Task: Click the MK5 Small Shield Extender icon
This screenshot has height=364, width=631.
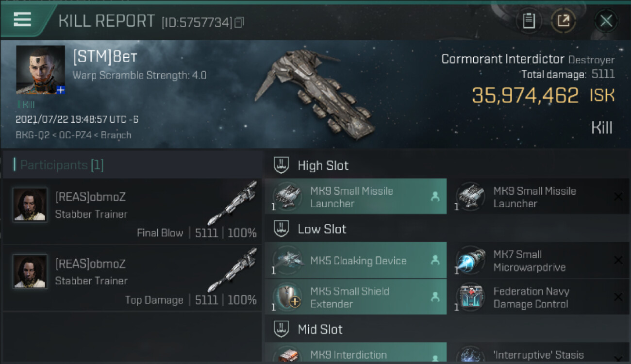Action: click(x=287, y=297)
